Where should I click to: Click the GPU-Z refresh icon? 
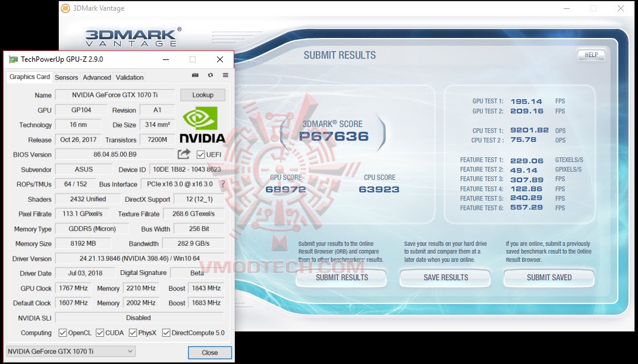(x=210, y=75)
